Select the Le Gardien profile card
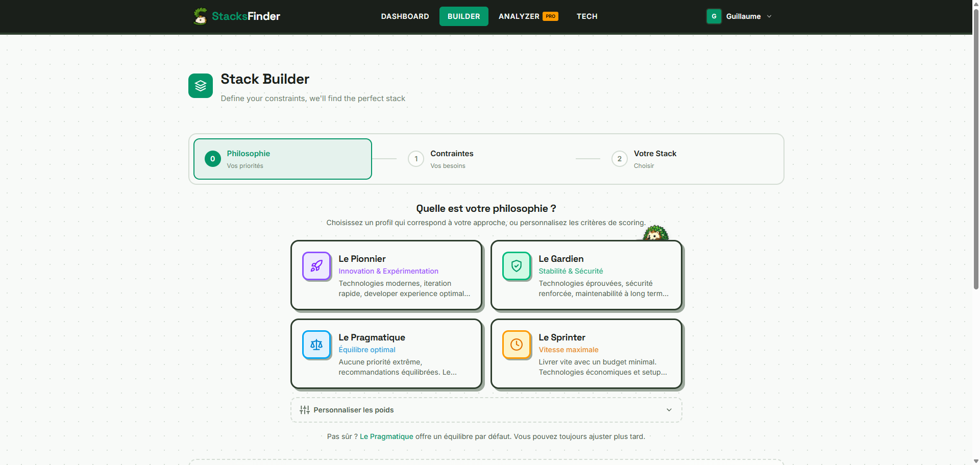This screenshot has height=465, width=980. (586, 275)
